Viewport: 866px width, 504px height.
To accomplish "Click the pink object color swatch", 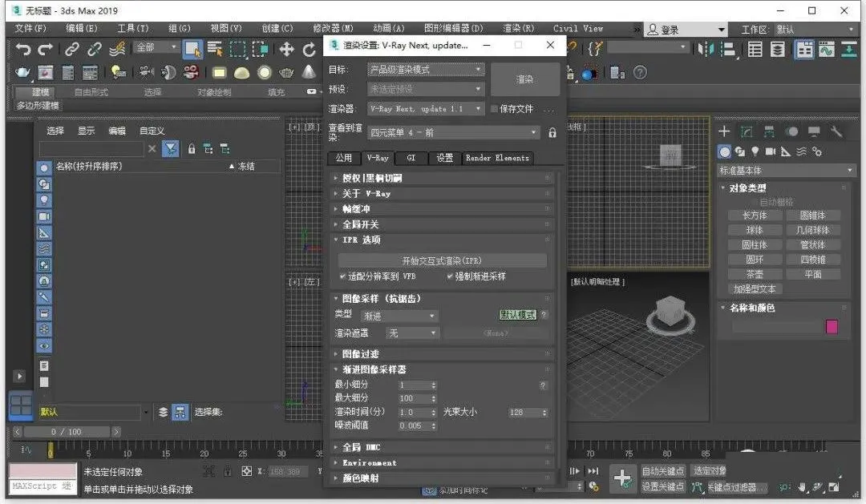I will tap(832, 327).
